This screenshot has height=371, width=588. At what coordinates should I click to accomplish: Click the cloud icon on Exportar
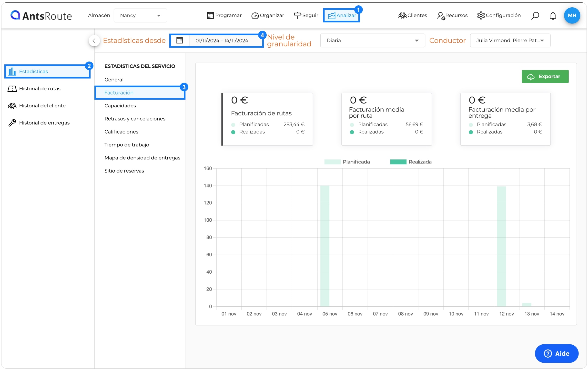(x=530, y=77)
